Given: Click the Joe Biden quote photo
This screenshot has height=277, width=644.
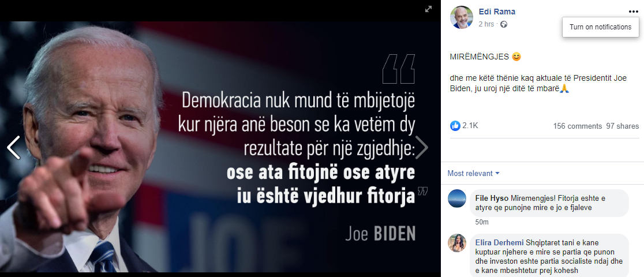Looking at the screenshot, I should pyautogui.click(x=220, y=147).
